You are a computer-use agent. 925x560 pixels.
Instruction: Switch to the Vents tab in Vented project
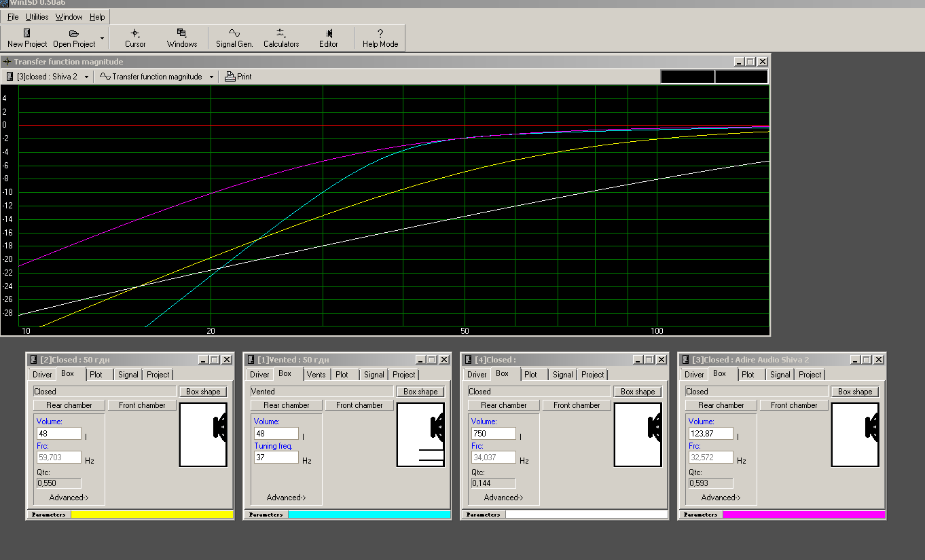point(316,375)
